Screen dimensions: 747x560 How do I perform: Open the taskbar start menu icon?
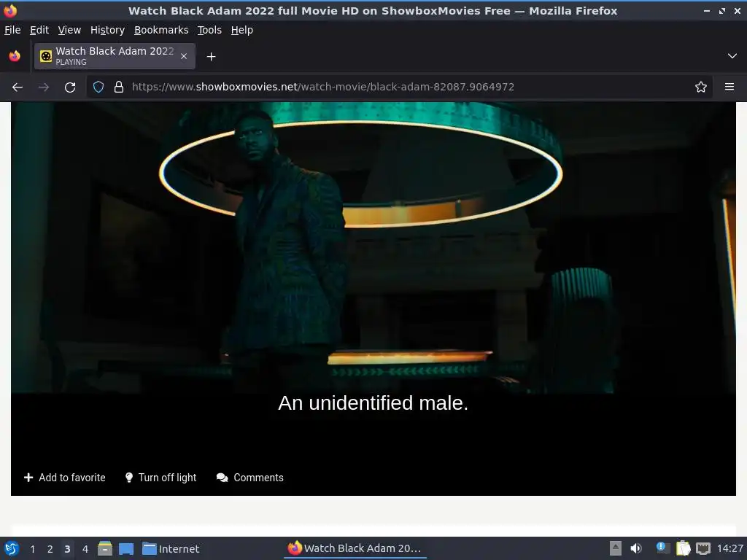pos(12,549)
